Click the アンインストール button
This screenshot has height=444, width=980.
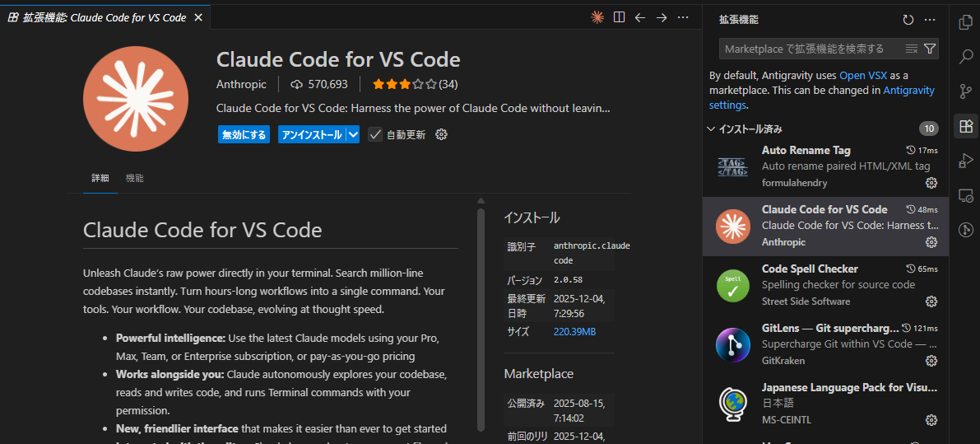312,134
